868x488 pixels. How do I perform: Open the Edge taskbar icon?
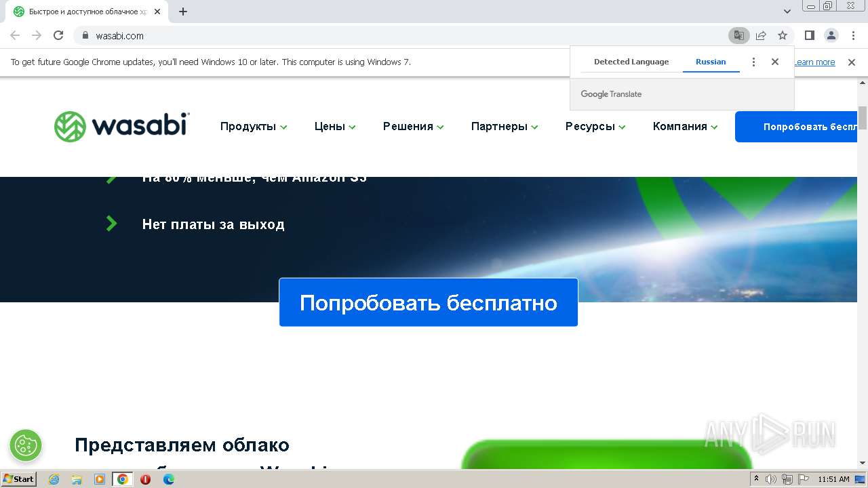click(x=169, y=479)
